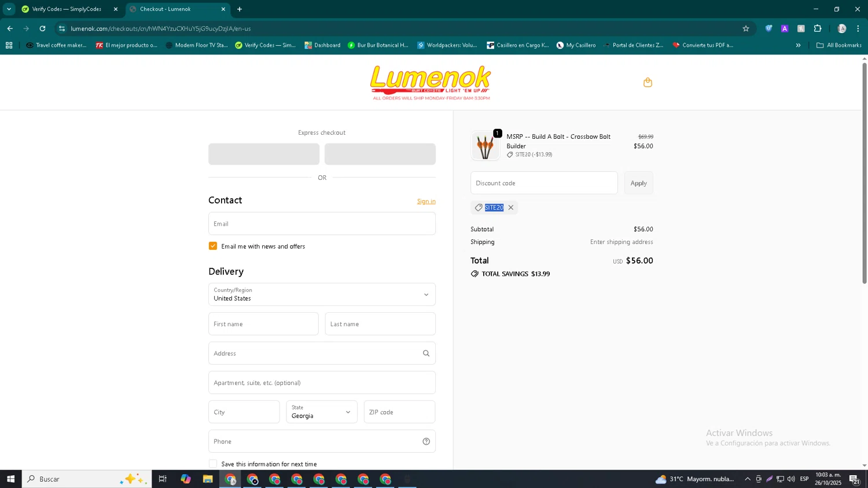Click the Sign in link

coord(426,201)
